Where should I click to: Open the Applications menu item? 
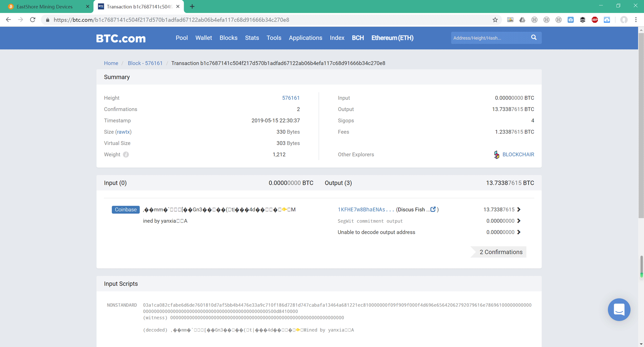[x=305, y=38]
